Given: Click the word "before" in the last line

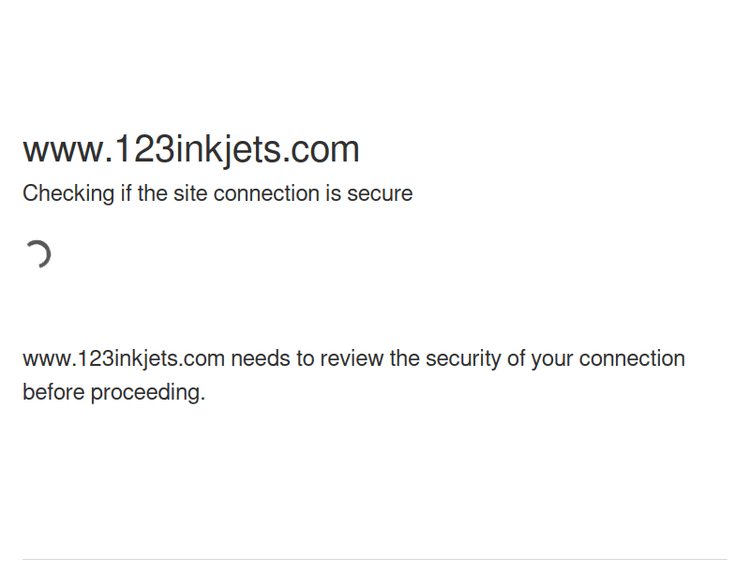Looking at the screenshot, I should point(54,392).
